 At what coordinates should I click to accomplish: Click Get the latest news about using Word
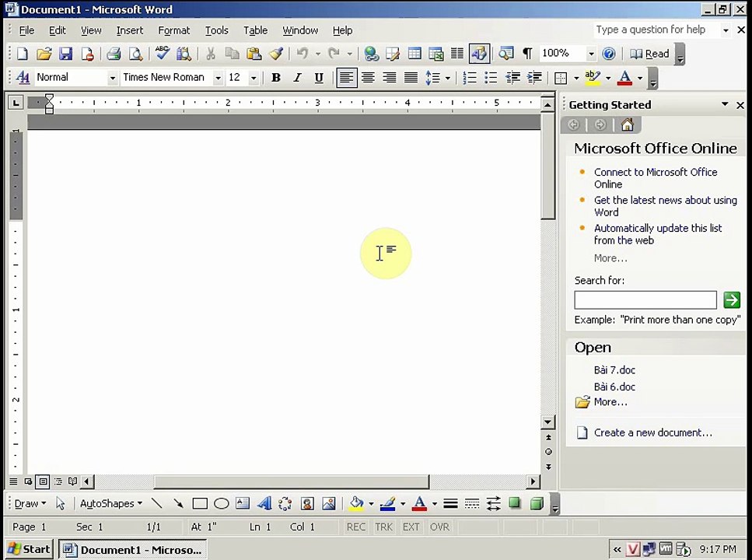(665, 206)
